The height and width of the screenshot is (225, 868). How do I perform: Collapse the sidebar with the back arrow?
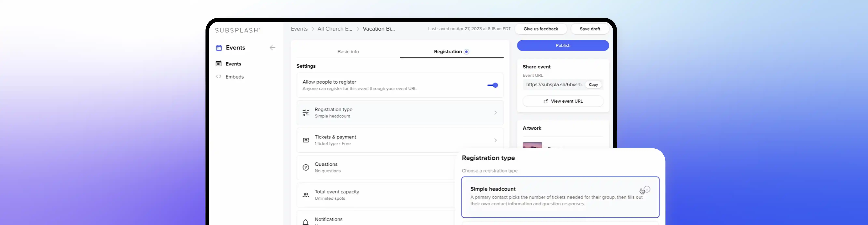click(x=272, y=48)
